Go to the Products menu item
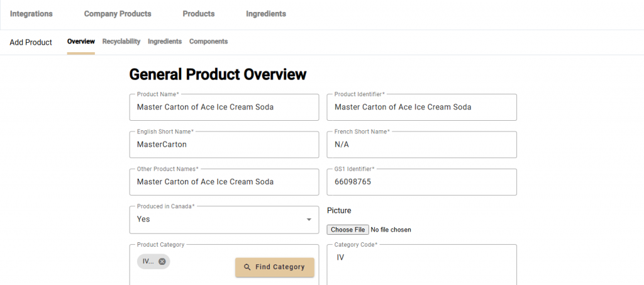Screen dimensions: 644x285 point(198,14)
